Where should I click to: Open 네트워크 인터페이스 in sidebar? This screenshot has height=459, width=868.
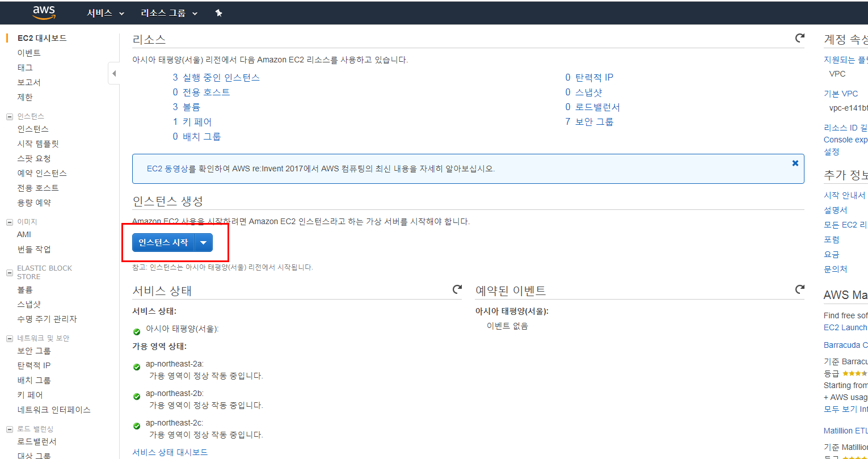point(54,410)
